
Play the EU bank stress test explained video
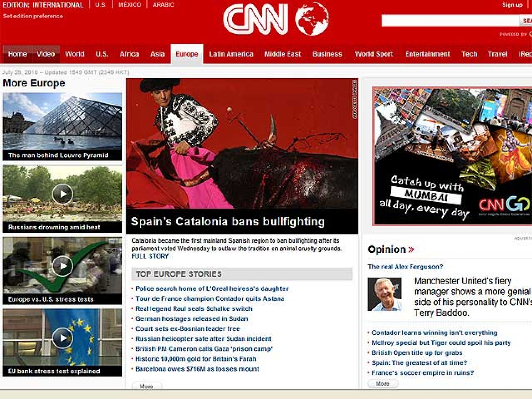[x=63, y=338]
